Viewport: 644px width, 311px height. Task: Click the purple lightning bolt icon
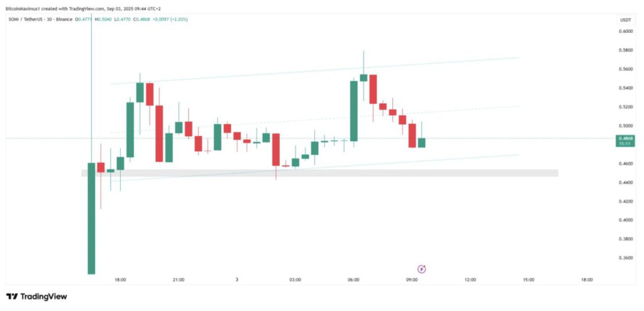point(422,269)
